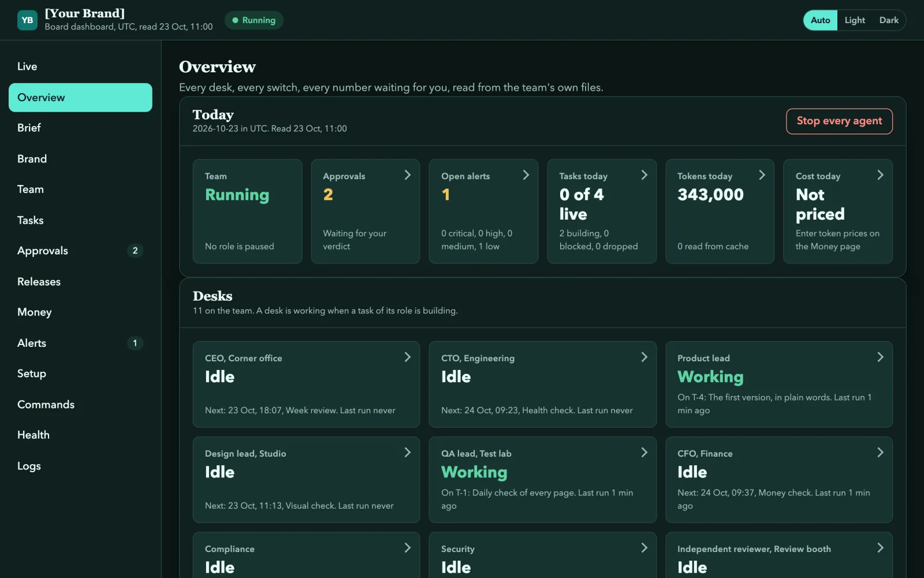Open the Live sidebar item
The image size is (924, 578).
click(80, 66)
